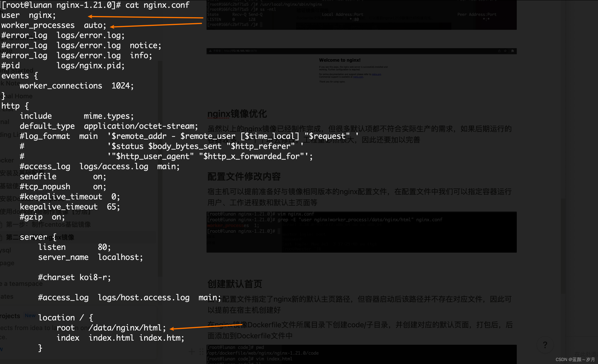
Task: Click the background '/usr/local/nginx/sbin/nginx' terminal line
Action: point(265,4)
